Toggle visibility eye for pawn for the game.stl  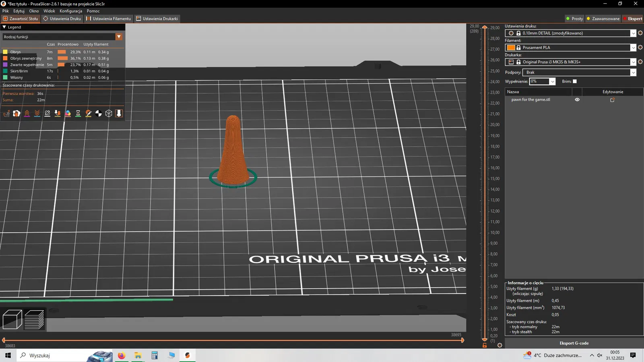[577, 100]
